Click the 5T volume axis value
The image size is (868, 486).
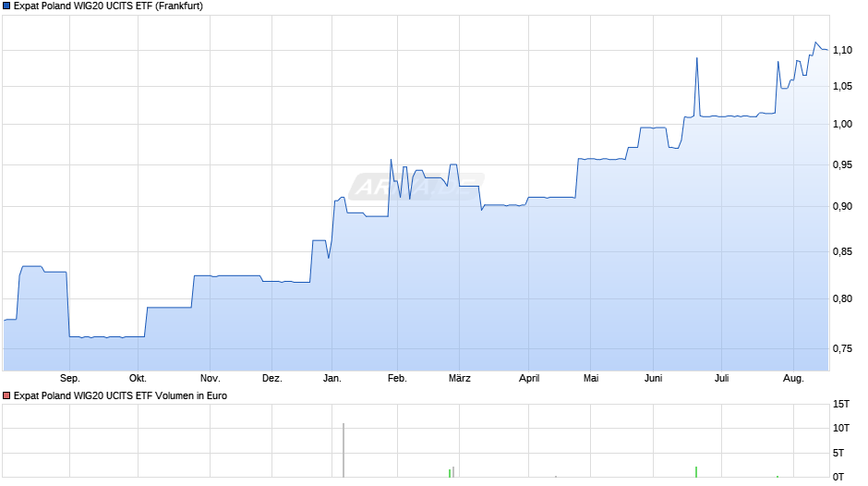pos(838,454)
